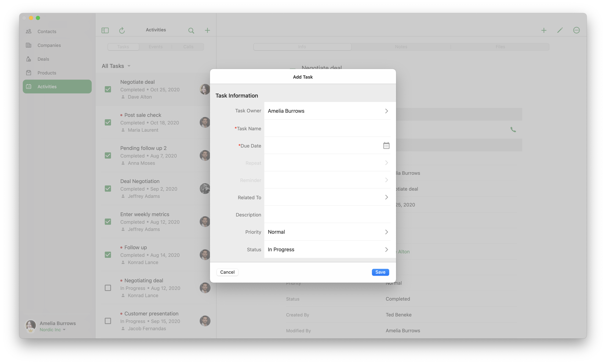
Task: Click the green phone call icon
Action: 513,129
